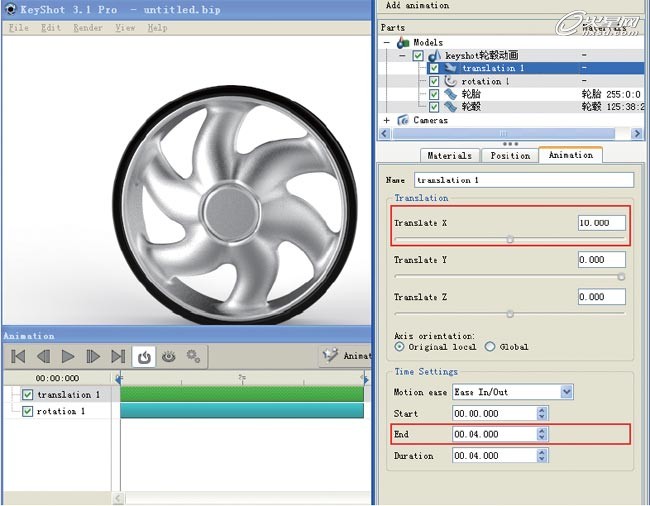Click the Models folder icon

403,42
